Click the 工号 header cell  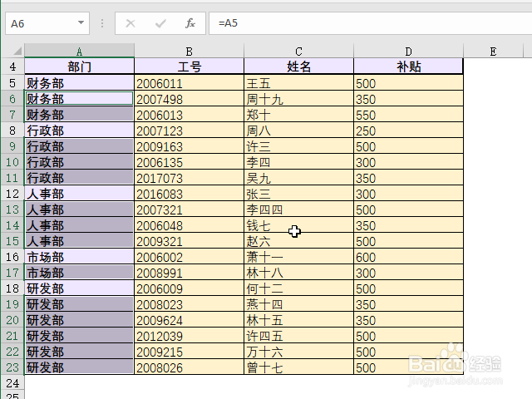189,66
